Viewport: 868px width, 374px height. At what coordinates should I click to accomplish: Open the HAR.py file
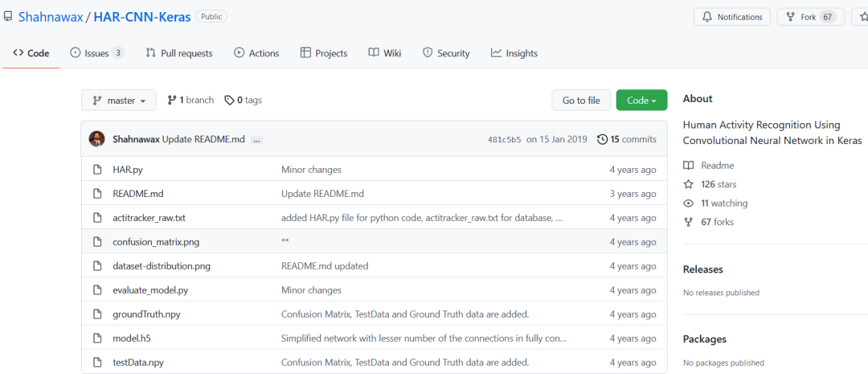click(128, 170)
